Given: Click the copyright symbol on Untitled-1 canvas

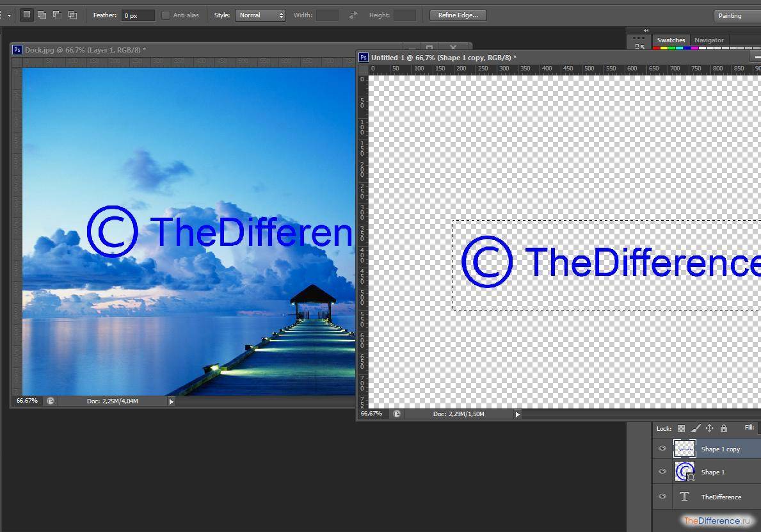Looking at the screenshot, I should (487, 262).
